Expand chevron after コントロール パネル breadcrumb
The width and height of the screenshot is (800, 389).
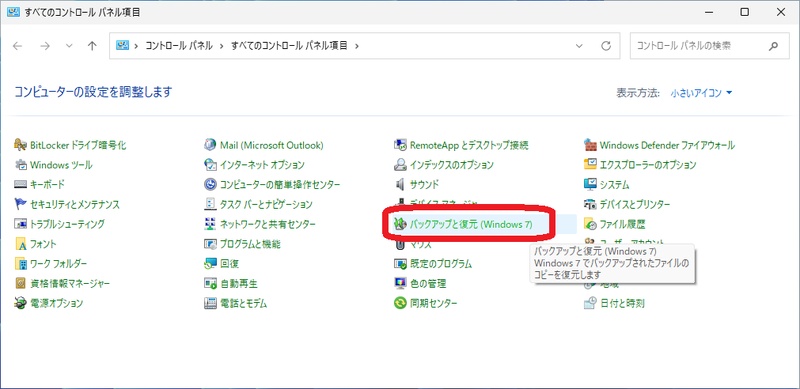[222, 45]
